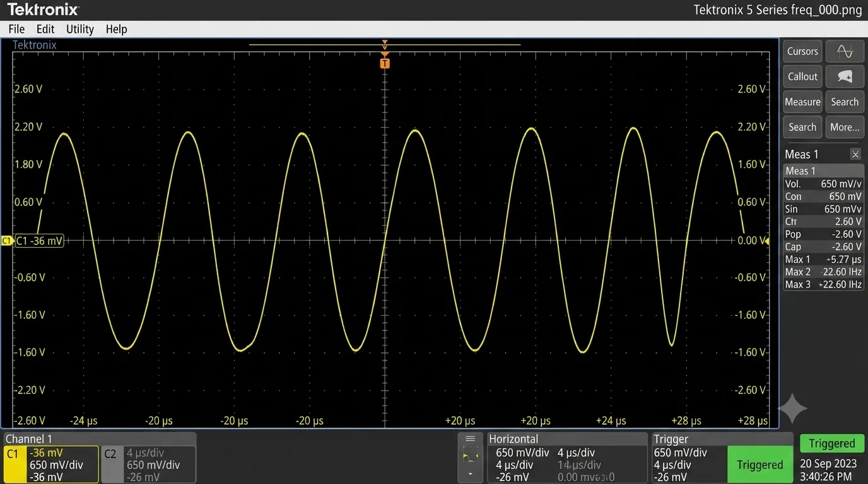Click the small waveform preview icon
This screenshot has width=868, height=484.
[x=470, y=456]
